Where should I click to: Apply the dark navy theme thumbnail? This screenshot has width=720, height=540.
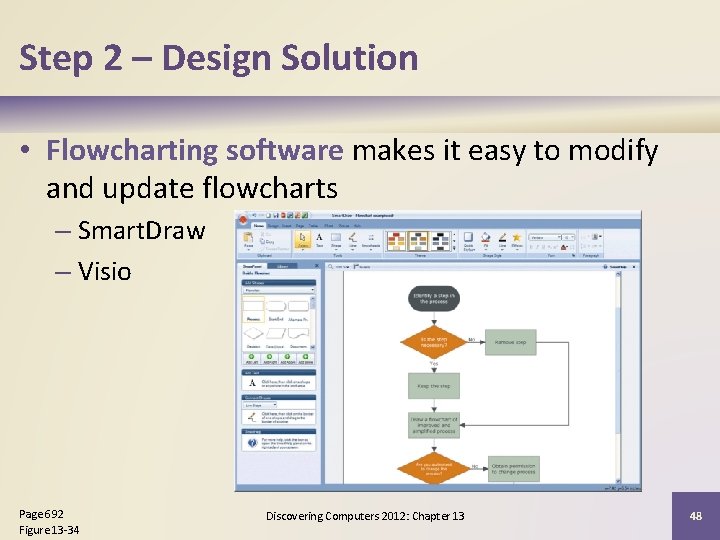440,241
